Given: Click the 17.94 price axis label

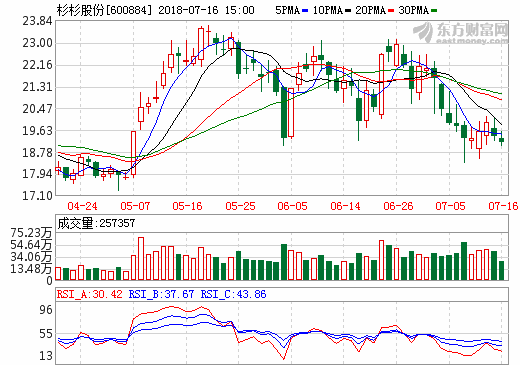Looking at the screenshot, I should (37, 174).
